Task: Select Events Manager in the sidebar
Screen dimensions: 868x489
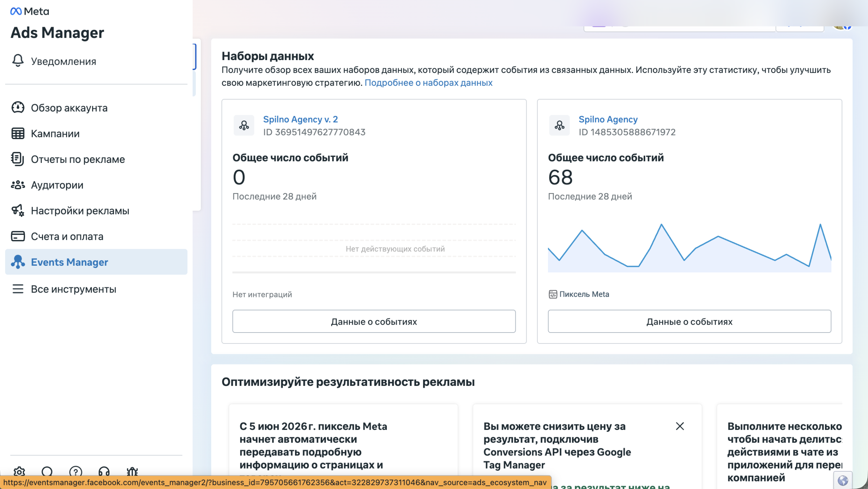Action: [x=96, y=262]
